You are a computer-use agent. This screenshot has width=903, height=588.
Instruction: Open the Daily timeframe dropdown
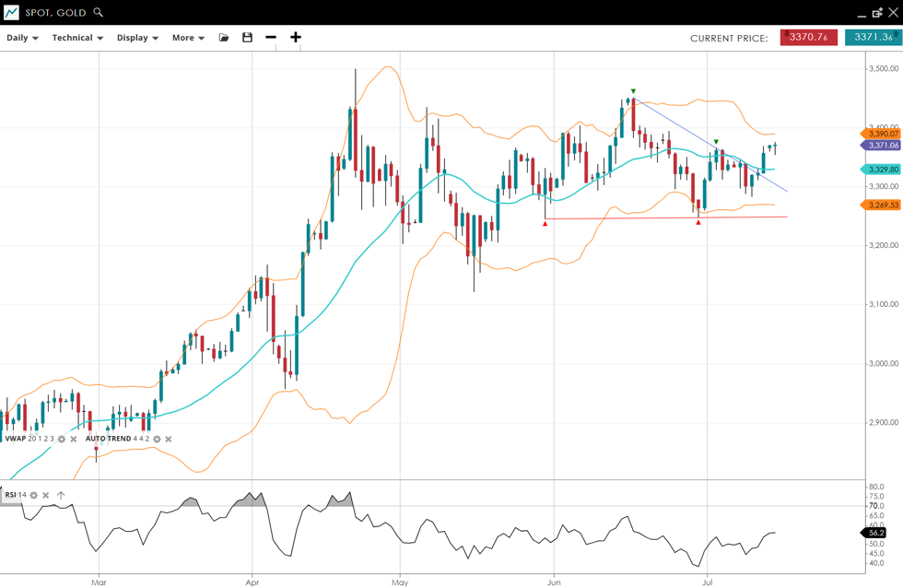tap(22, 38)
